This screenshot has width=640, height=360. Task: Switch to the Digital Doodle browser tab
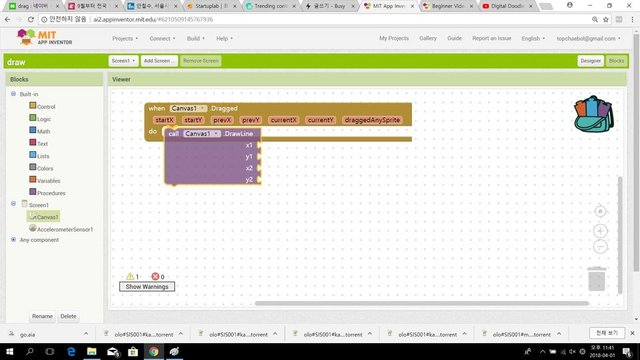[507, 6]
